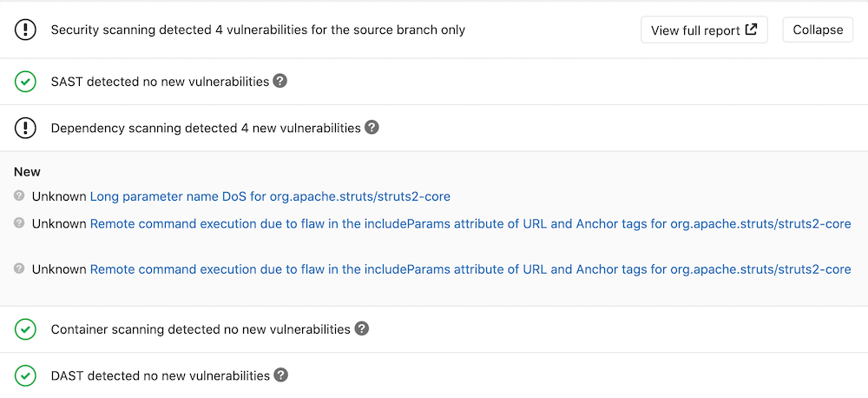Open the Dependency scanning help question icon

coord(372,128)
